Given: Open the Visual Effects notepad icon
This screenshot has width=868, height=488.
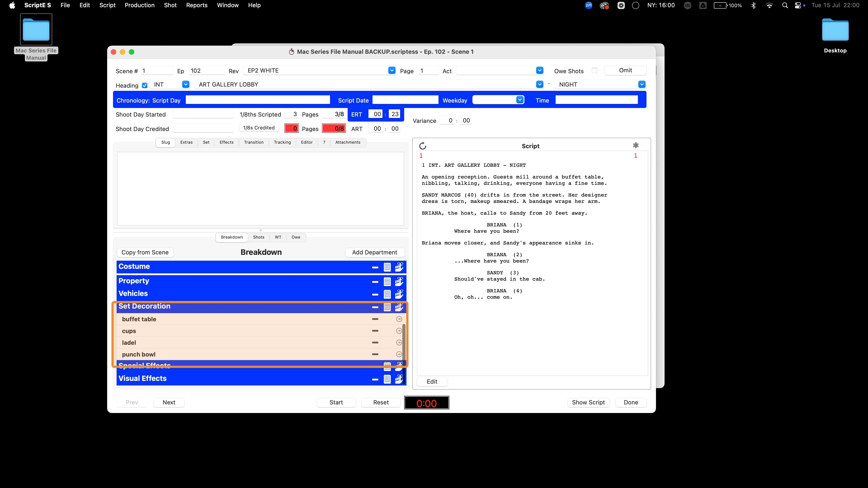Looking at the screenshot, I should pyautogui.click(x=387, y=379).
